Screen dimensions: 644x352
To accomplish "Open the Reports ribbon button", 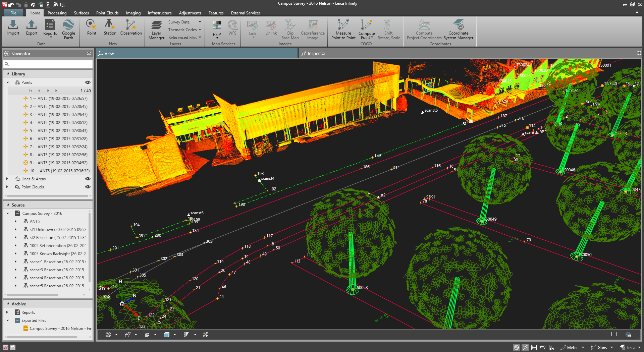I will click(x=50, y=28).
